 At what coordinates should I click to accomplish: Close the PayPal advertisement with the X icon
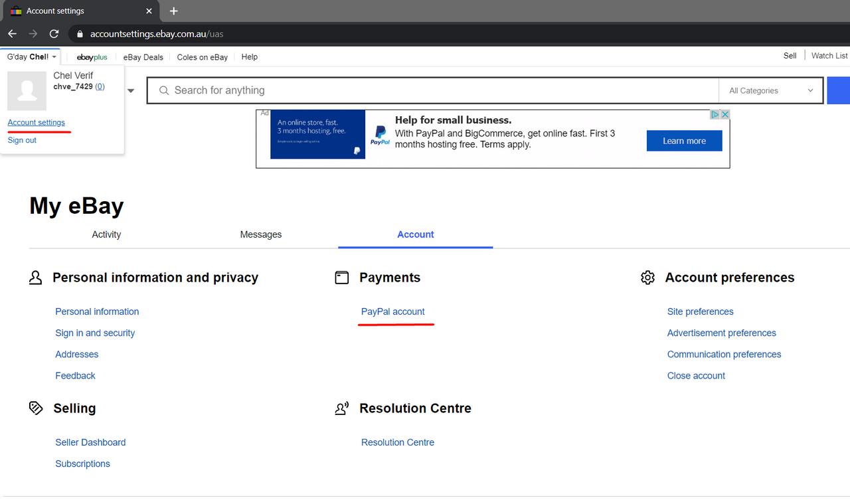(726, 115)
